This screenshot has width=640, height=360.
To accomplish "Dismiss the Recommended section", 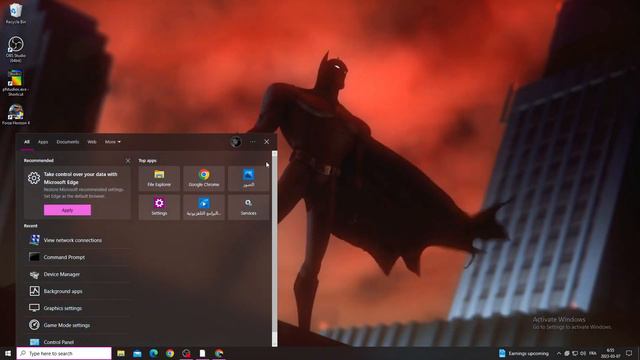I will coord(128,161).
